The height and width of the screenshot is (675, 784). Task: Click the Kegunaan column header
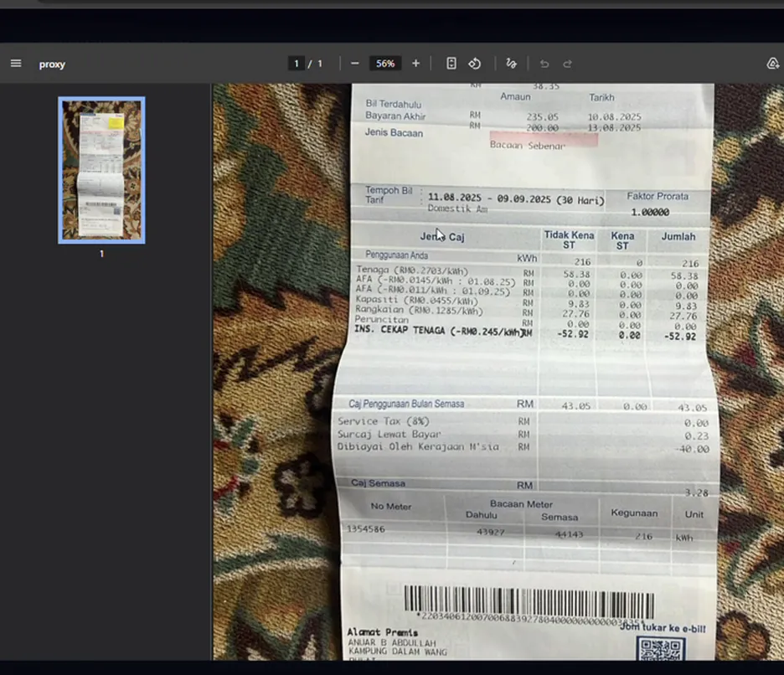point(634,513)
